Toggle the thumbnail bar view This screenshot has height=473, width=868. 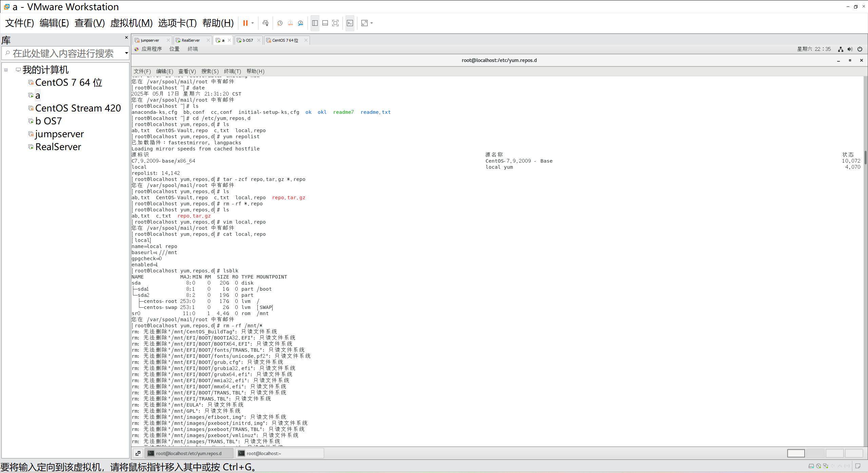[325, 23]
